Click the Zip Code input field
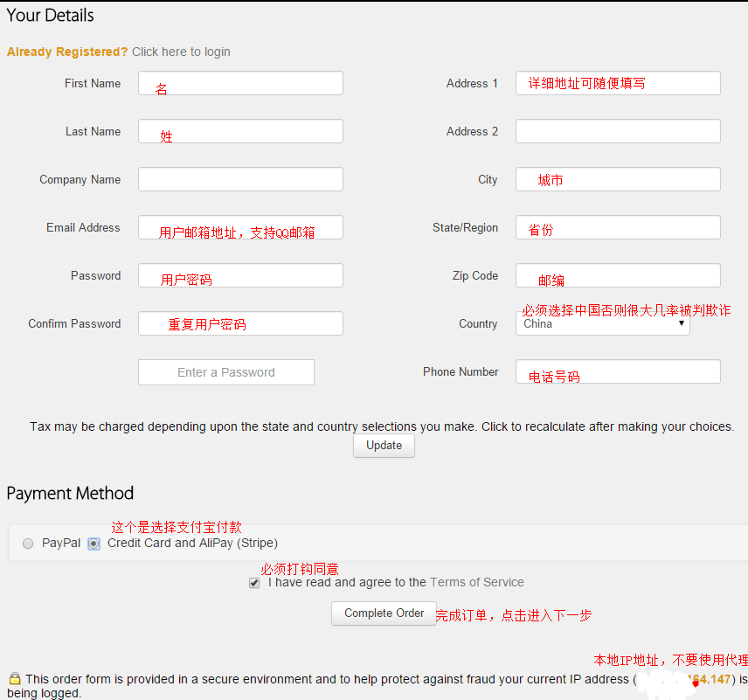The image size is (748, 700). [x=618, y=275]
